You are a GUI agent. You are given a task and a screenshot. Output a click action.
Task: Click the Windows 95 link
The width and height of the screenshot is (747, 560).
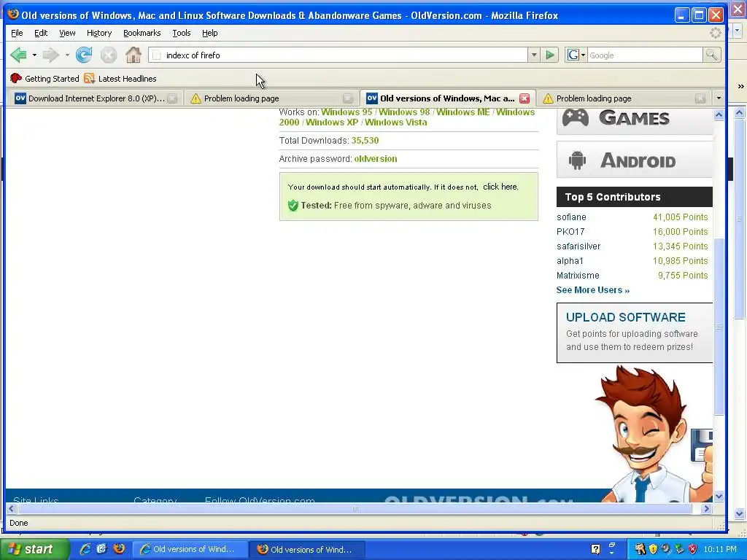[347, 112]
